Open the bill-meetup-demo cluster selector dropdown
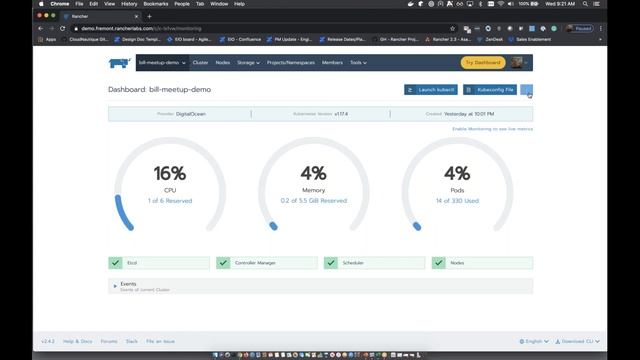The height and width of the screenshot is (360, 640). tap(162, 63)
